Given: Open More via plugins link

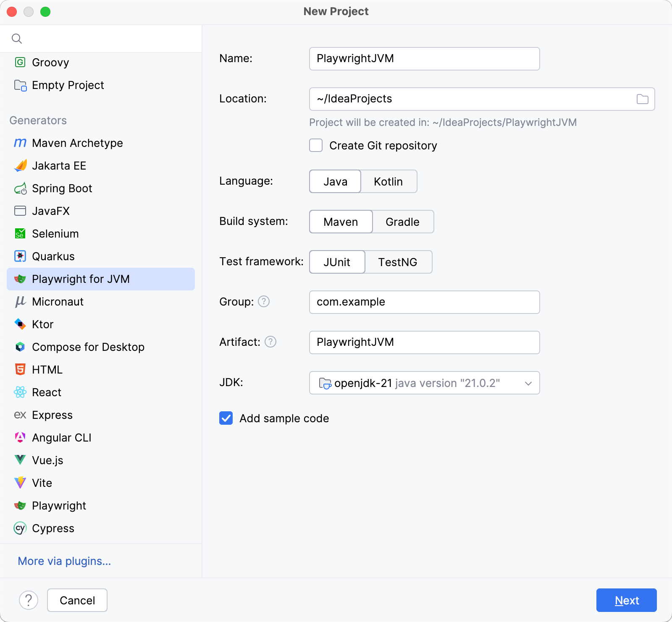Looking at the screenshot, I should (64, 561).
